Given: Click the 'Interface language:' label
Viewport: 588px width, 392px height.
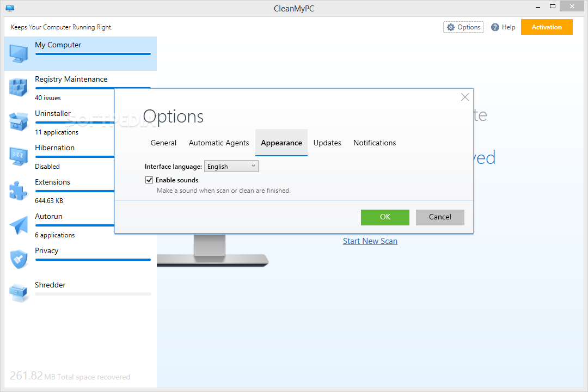Looking at the screenshot, I should tap(173, 167).
